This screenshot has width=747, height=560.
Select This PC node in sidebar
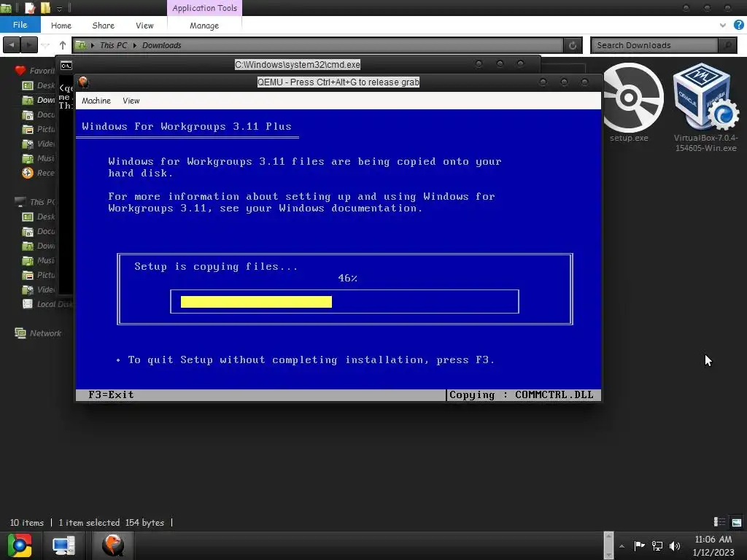coord(34,202)
